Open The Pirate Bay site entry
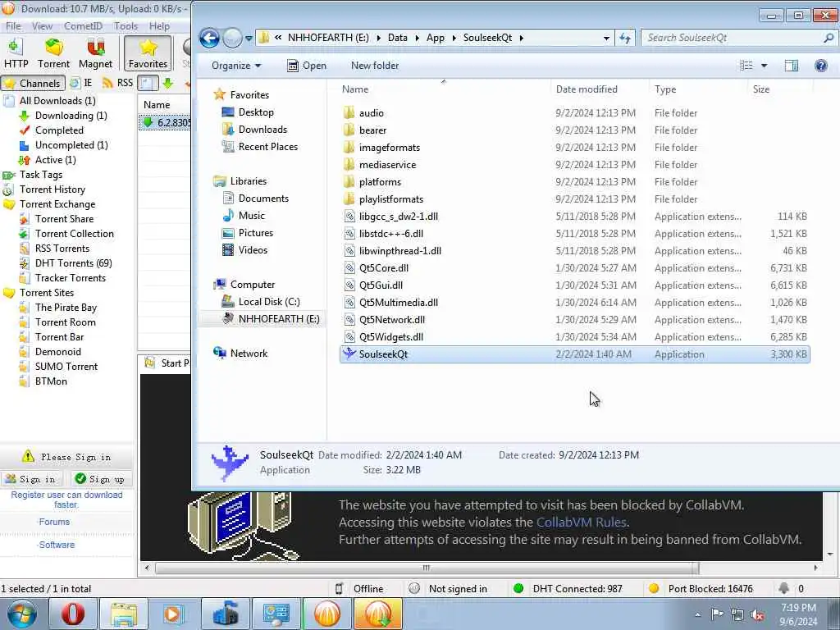 point(66,308)
